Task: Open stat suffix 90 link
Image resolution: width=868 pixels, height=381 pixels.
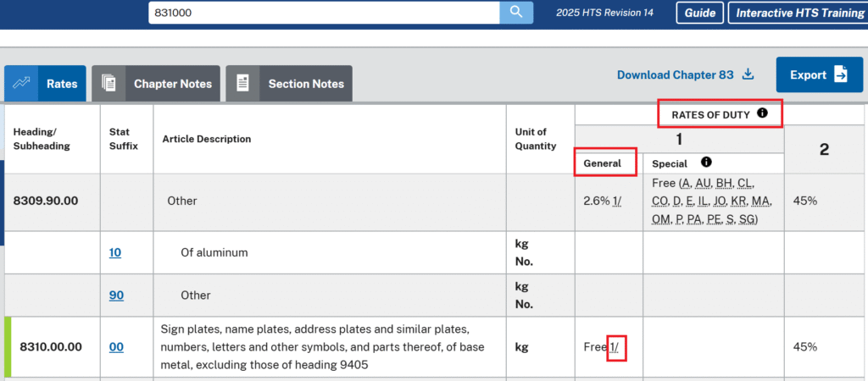Action: click(x=116, y=295)
